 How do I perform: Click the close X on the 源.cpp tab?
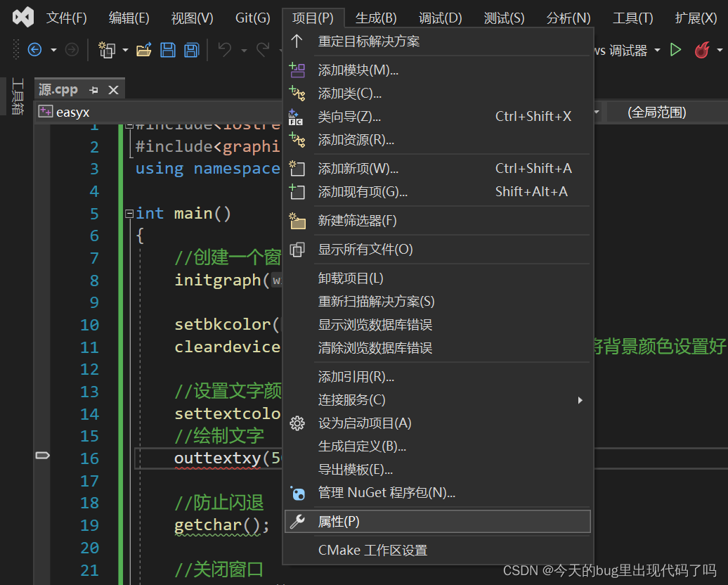114,90
